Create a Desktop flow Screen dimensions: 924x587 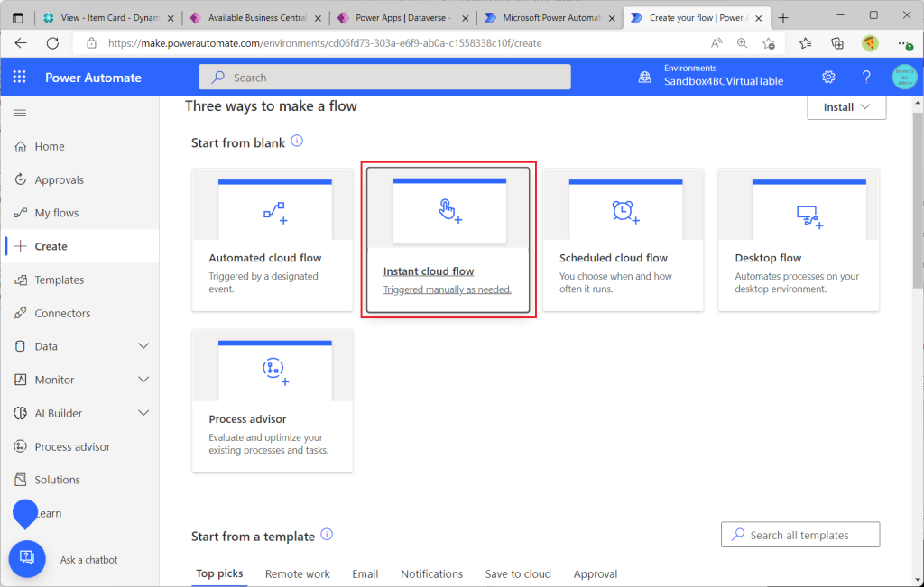pyautogui.click(x=799, y=240)
